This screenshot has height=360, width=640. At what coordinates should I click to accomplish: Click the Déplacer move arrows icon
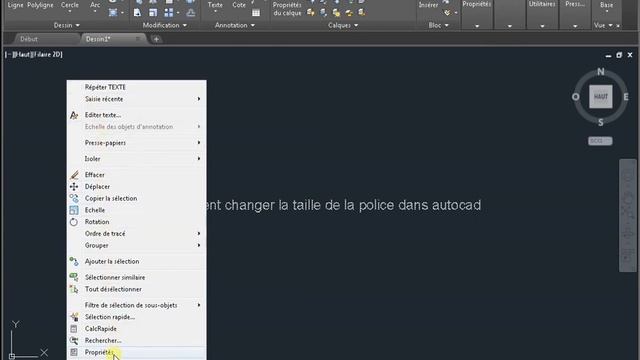click(x=74, y=187)
